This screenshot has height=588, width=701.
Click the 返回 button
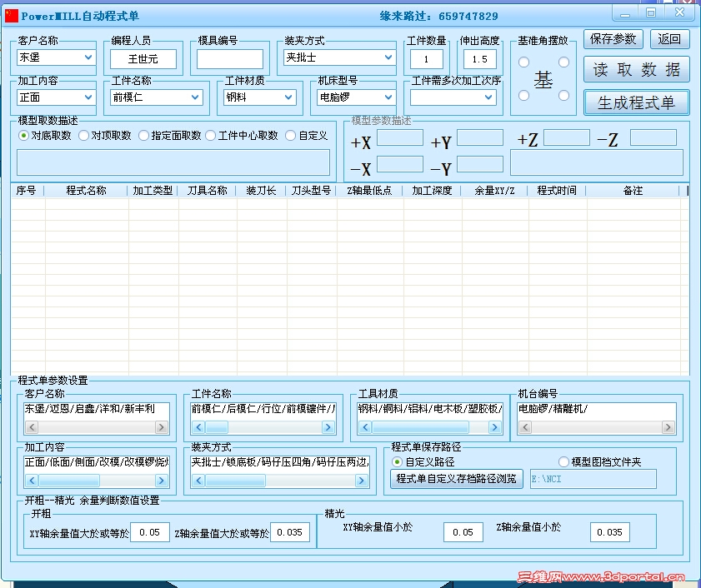669,39
